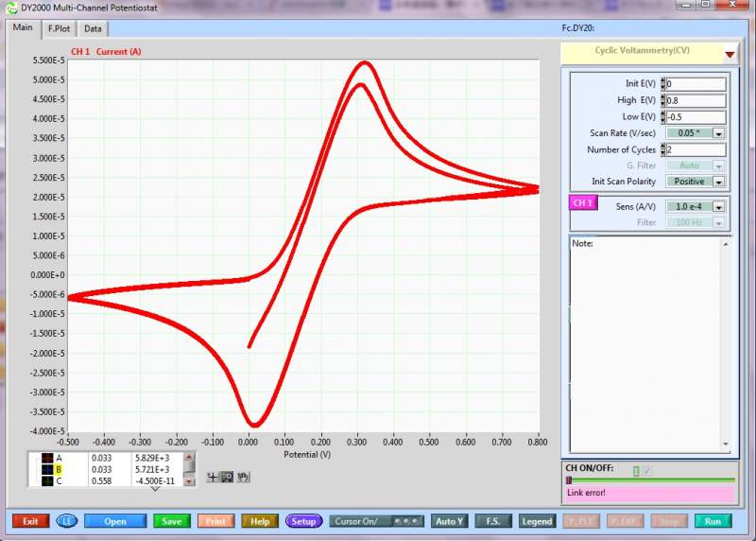Image resolution: width=756 pixels, height=541 pixels.
Task: Click the Init E(V) stepper arrows
Action: tap(663, 84)
